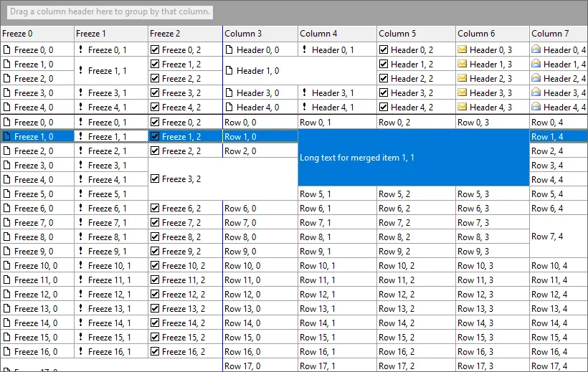Click the Freeze 1 column header
588x372 pixels.
tap(111, 34)
